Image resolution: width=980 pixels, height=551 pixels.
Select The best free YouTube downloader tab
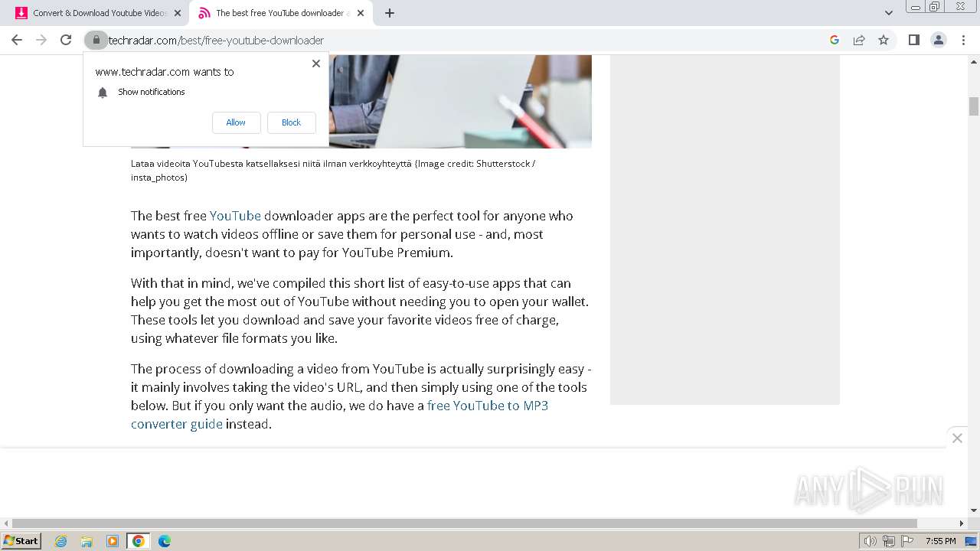point(283,13)
